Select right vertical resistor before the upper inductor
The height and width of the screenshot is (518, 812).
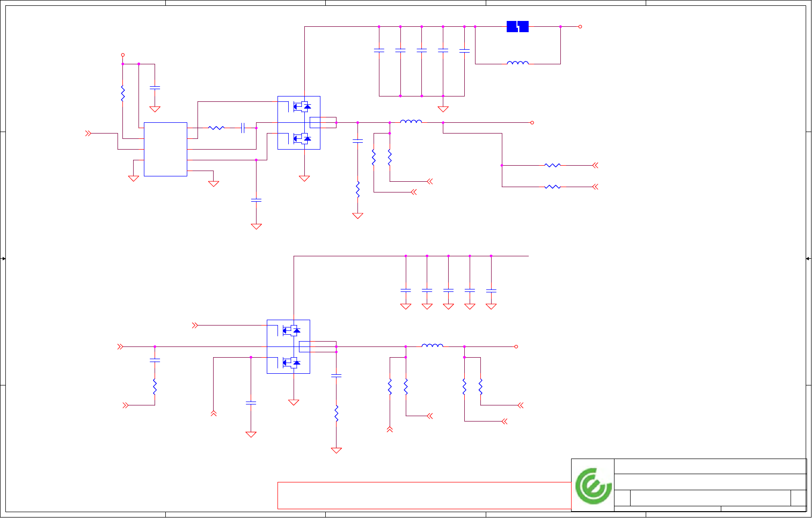pos(390,157)
